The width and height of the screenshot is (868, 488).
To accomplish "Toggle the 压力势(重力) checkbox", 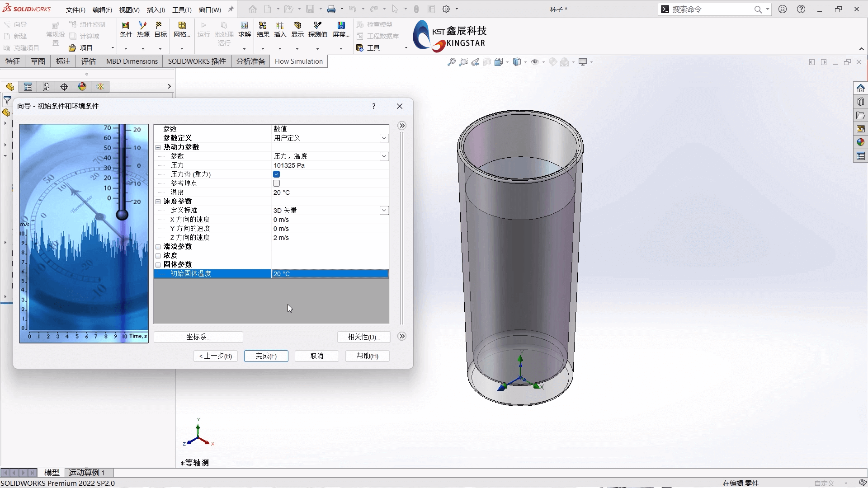I will pos(276,174).
